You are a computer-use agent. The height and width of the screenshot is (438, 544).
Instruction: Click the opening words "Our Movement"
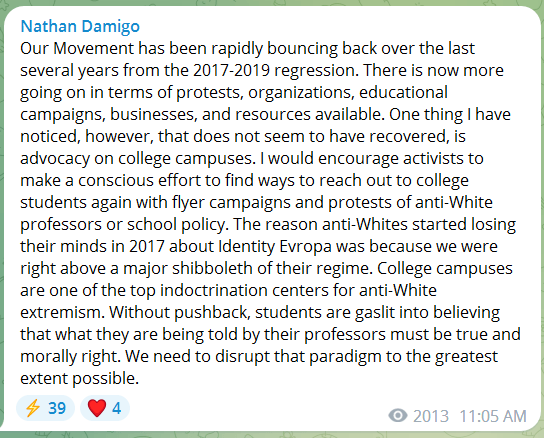click(77, 48)
